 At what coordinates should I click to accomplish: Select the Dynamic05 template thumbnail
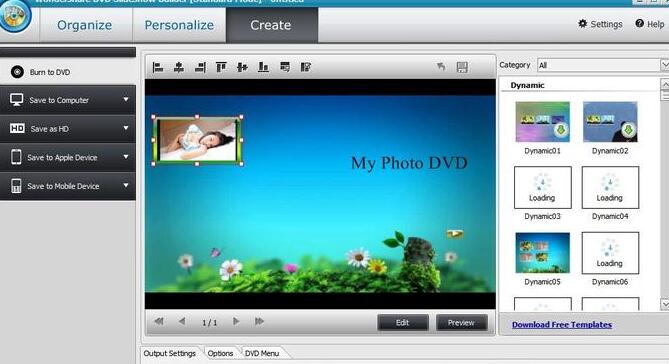pos(542,253)
